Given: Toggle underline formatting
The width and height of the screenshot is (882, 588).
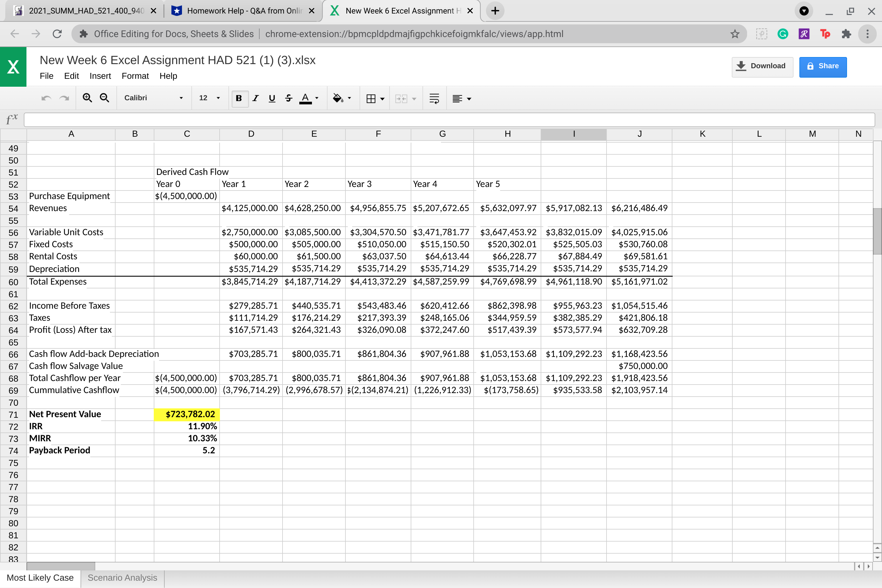Looking at the screenshot, I should click(272, 98).
